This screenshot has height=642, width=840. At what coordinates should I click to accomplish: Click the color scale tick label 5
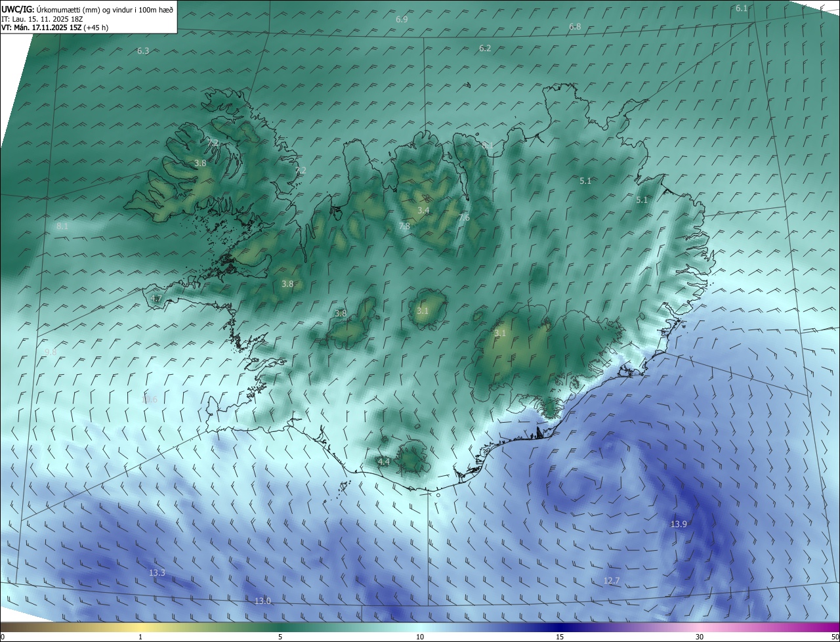point(280,637)
